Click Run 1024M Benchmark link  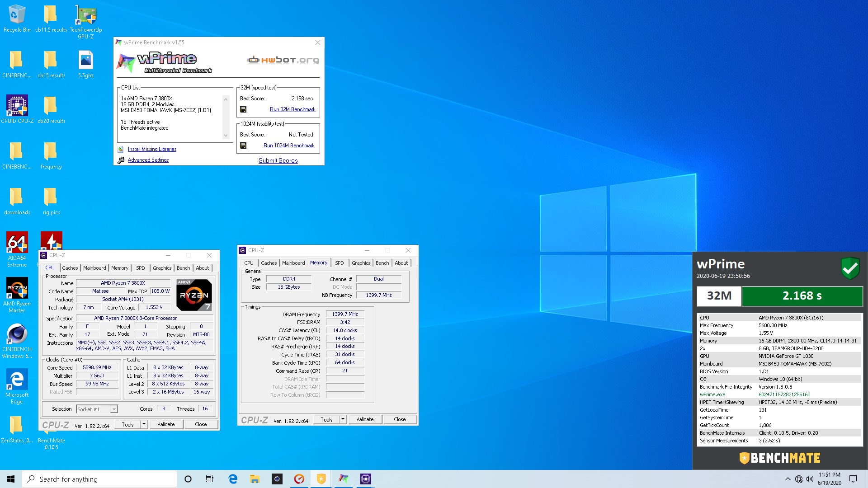[289, 145]
